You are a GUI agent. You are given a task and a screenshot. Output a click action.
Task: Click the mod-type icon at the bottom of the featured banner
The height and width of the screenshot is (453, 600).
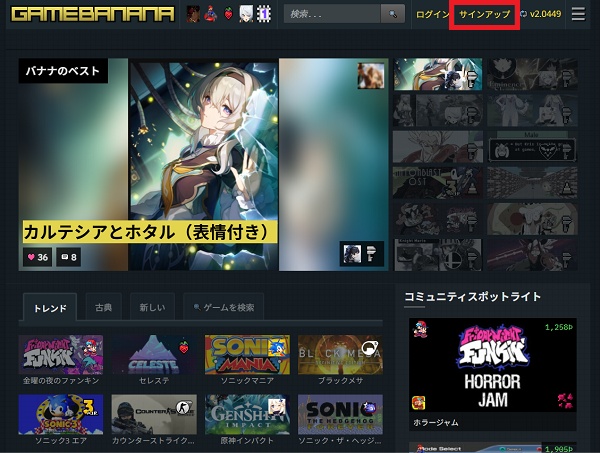click(x=372, y=254)
